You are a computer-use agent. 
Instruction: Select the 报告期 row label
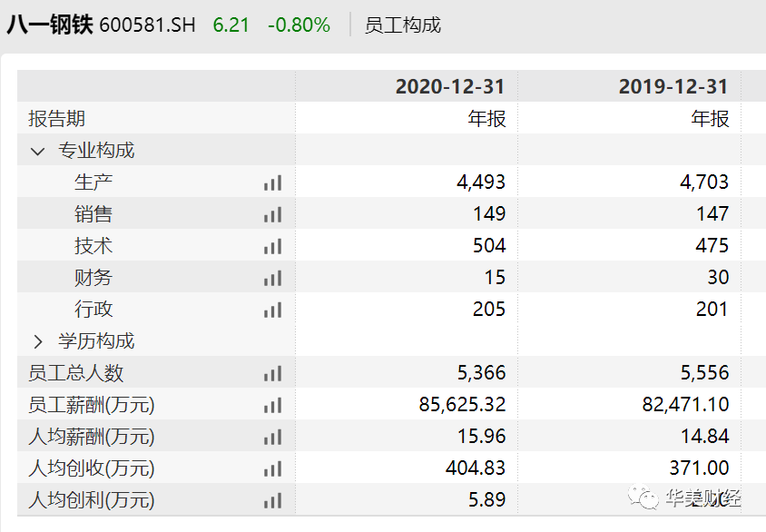(x=56, y=119)
